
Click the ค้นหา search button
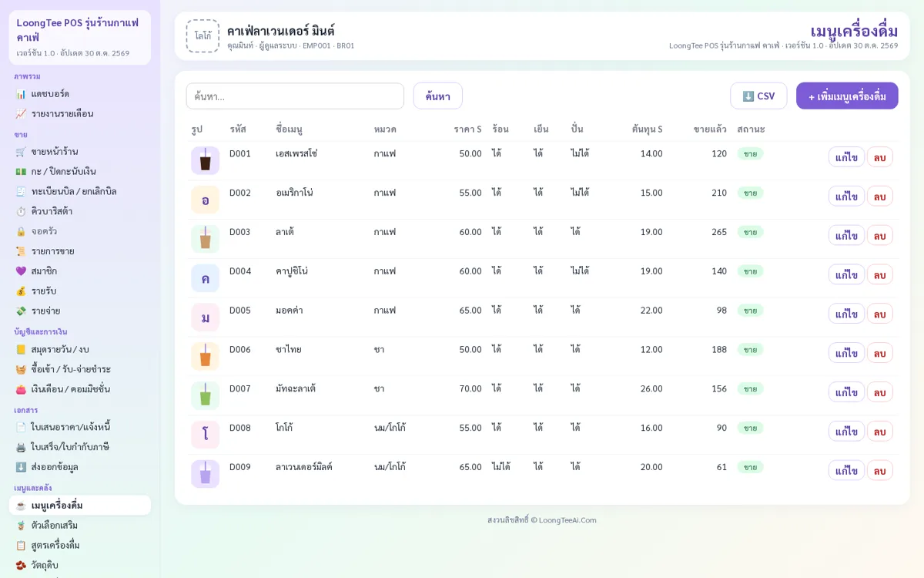point(438,96)
